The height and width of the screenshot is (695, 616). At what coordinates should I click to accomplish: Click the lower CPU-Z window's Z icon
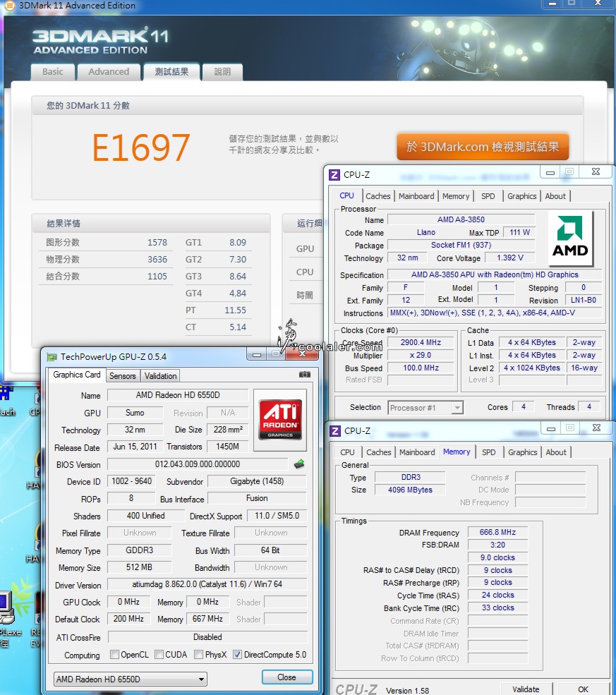tap(335, 431)
